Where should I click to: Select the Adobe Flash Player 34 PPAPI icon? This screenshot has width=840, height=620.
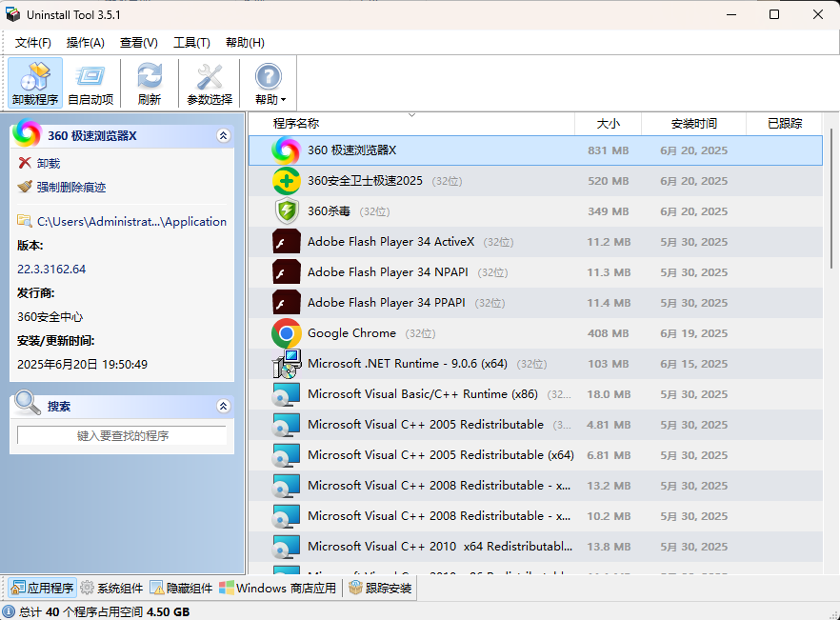point(286,303)
